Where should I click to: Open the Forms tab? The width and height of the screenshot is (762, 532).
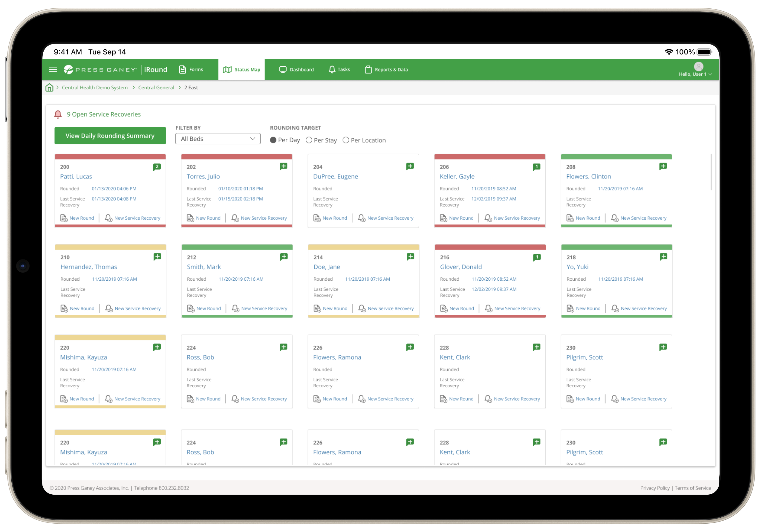(191, 70)
